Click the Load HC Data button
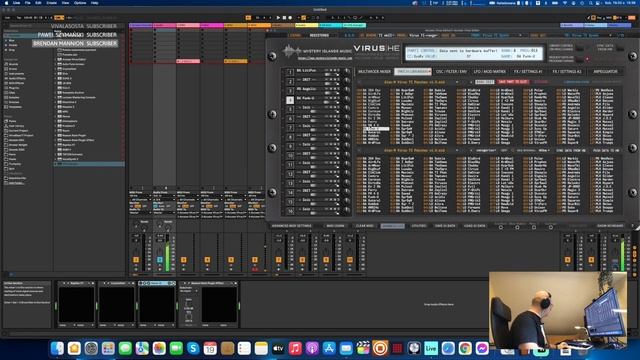Screen dimensions: 640x360 pyautogui.click(x=474, y=226)
